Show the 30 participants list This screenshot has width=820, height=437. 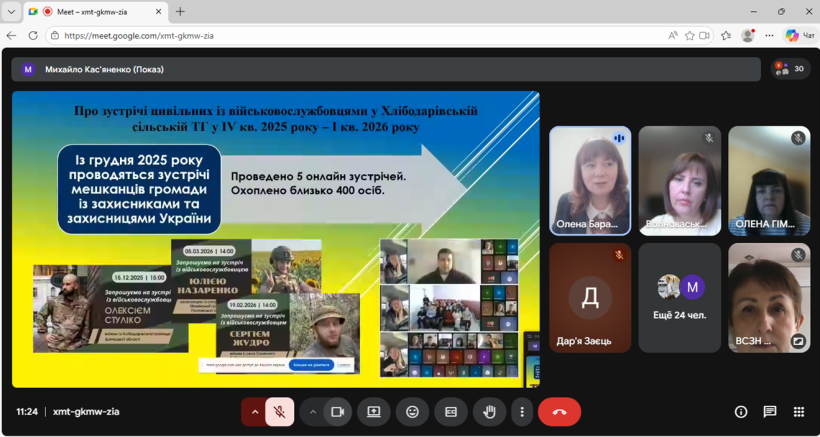791,69
